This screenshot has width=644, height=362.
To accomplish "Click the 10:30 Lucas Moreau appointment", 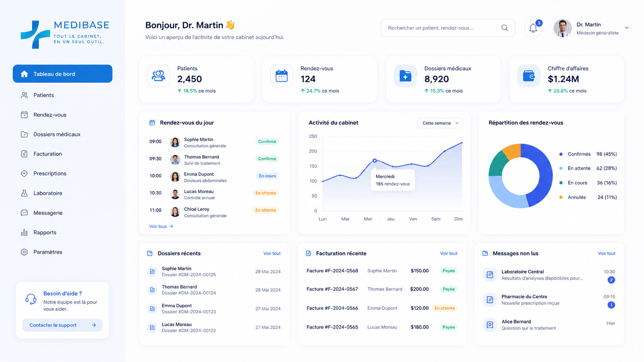I will click(x=214, y=194).
